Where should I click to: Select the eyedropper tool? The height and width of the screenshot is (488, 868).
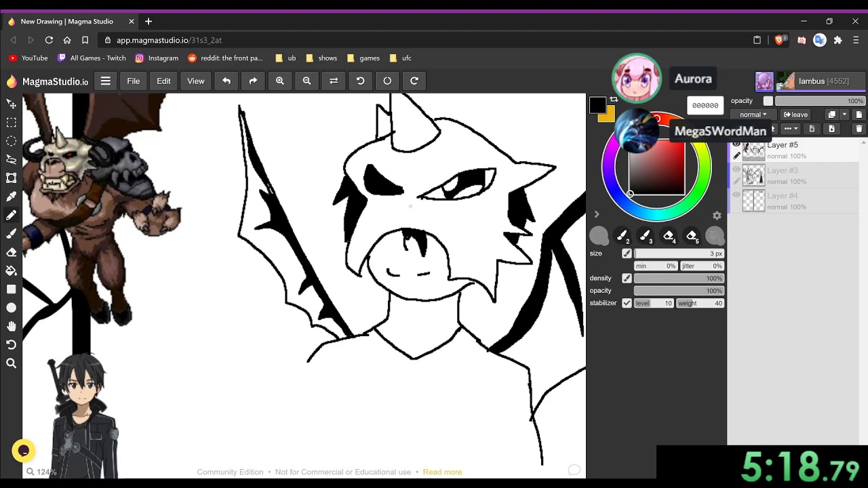[12, 197]
